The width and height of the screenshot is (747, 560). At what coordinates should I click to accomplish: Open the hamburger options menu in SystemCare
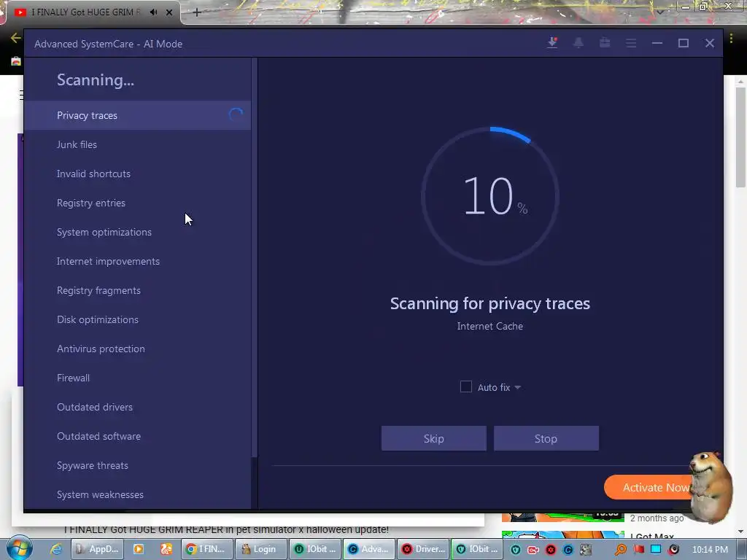pos(631,43)
